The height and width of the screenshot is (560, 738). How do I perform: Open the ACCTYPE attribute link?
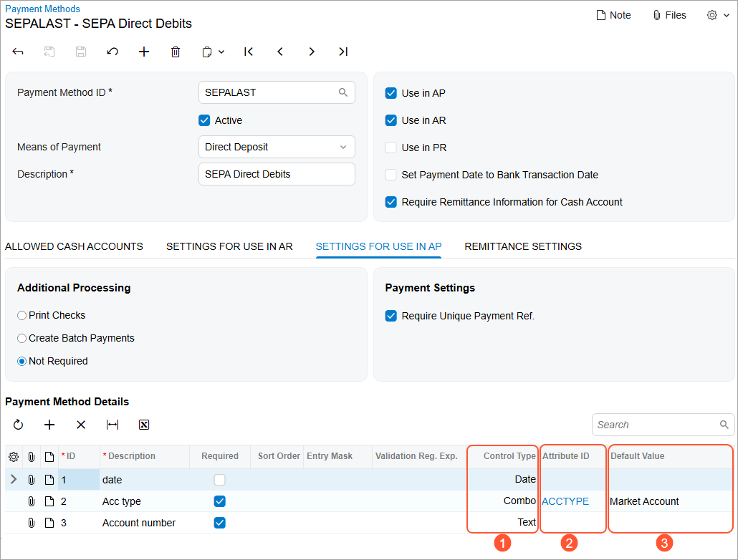pos(565,502)
